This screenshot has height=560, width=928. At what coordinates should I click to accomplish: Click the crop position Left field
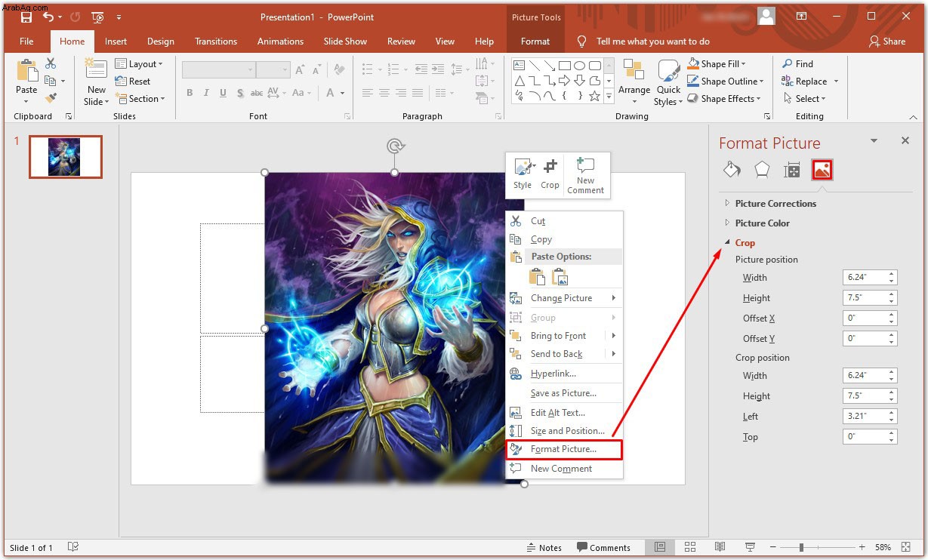point(870,417)
